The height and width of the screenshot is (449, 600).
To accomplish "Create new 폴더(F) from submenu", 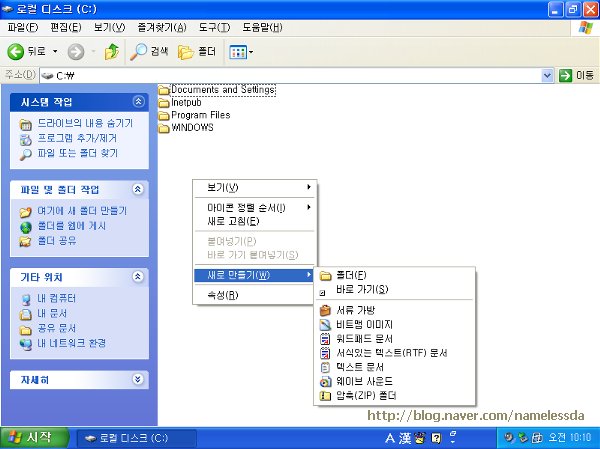I will (394, 275).
